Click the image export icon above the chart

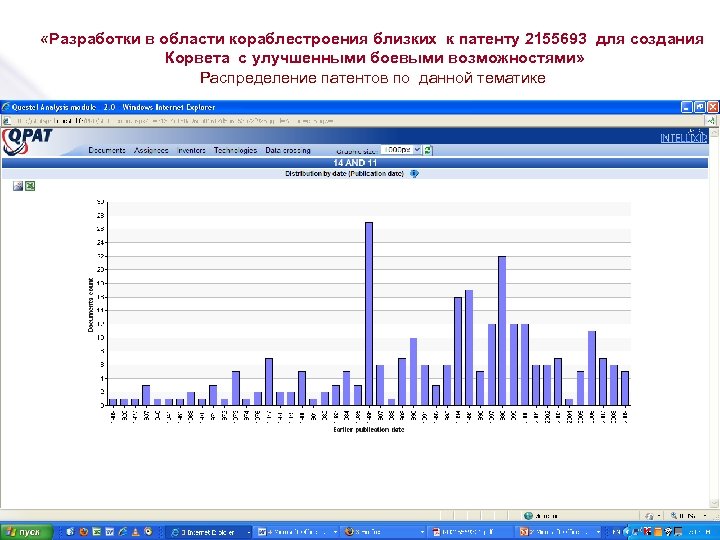[17, 185]
